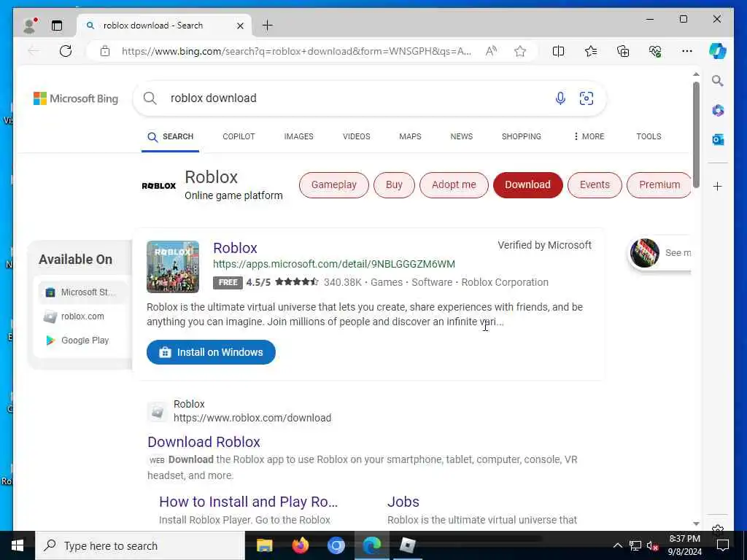The width and height of the screenshot is (747, 560).
Task: Add this page to favorites star
Action: 520,51
